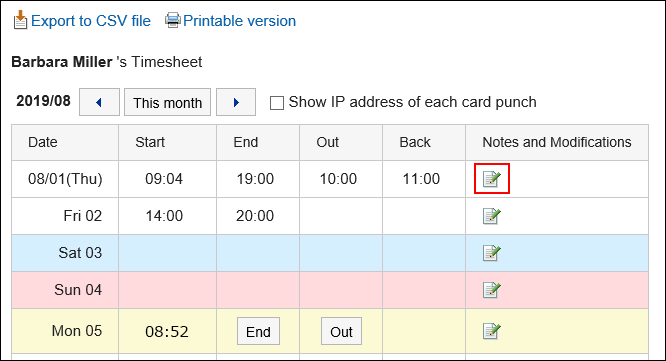The image size is (666, 361).
Task: Click back time 11:00
Action: click(x=421, y=179)
